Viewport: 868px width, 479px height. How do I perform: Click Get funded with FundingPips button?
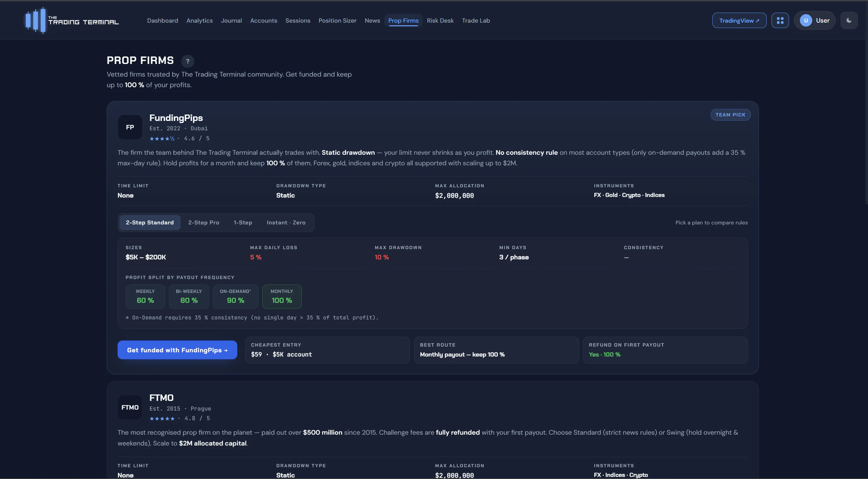click(177, 350)
